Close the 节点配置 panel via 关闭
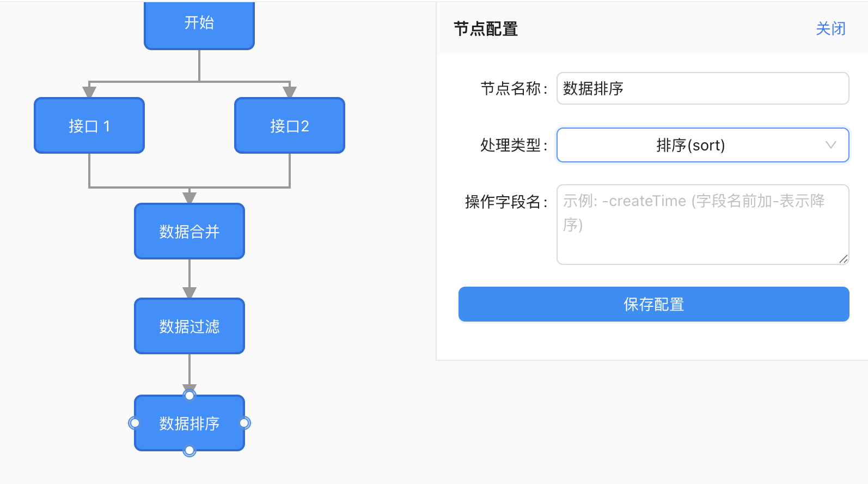This screenshot has width=868, height=484. tap(830, 28)
